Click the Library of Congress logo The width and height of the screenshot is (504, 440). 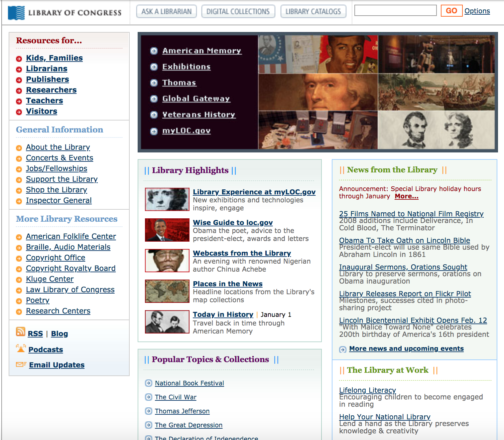click(65, 13)
